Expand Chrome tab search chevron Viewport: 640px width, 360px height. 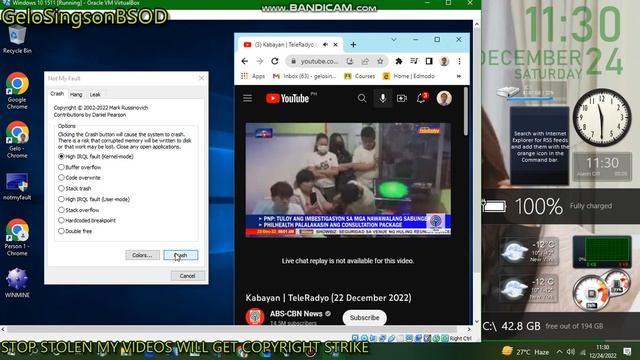click(393, 40)
